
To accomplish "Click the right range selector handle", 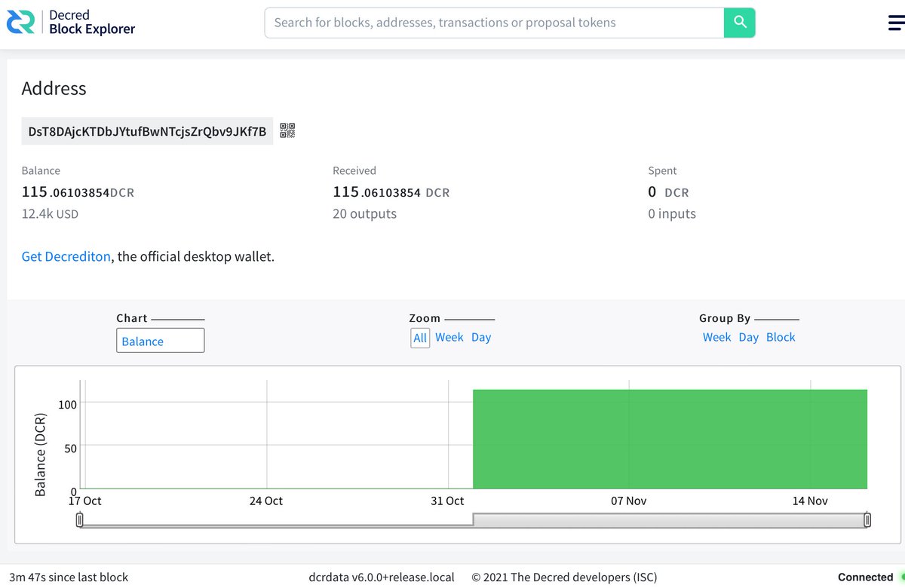I will pos(867,520).
